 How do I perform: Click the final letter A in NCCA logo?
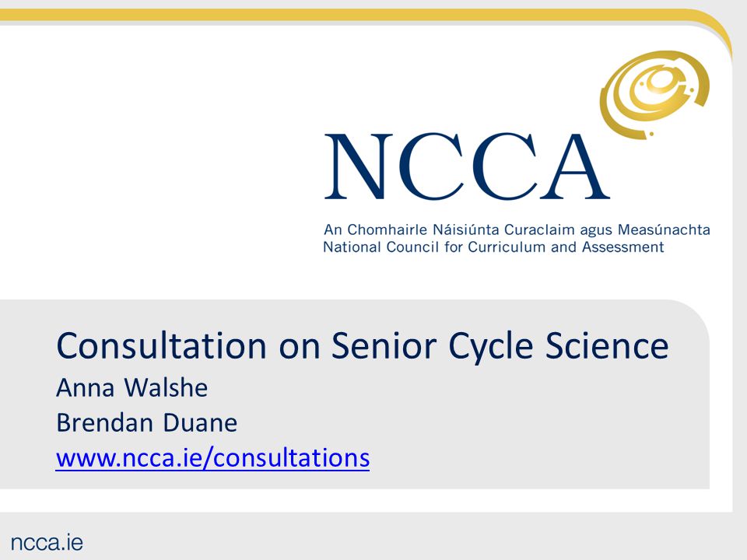pos(575,166)
